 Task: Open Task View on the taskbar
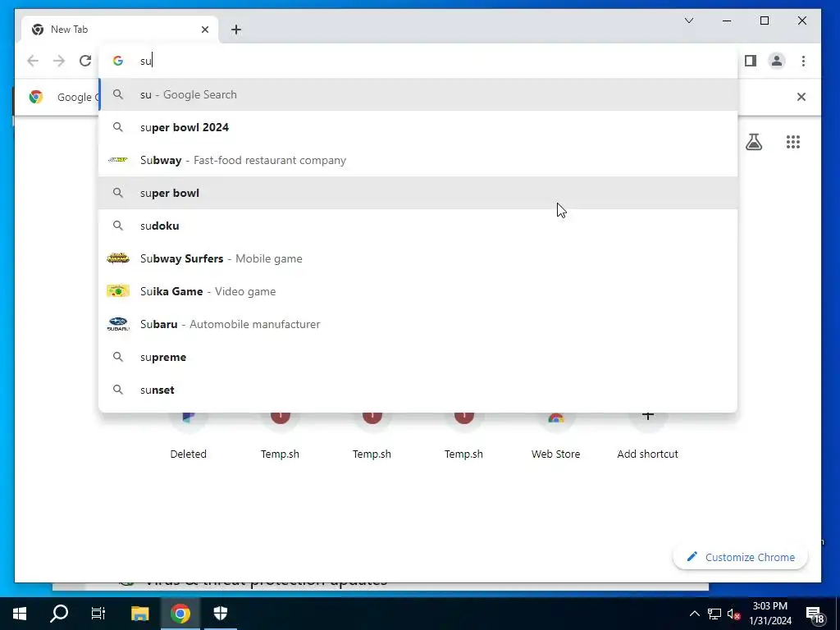[98, 614]
